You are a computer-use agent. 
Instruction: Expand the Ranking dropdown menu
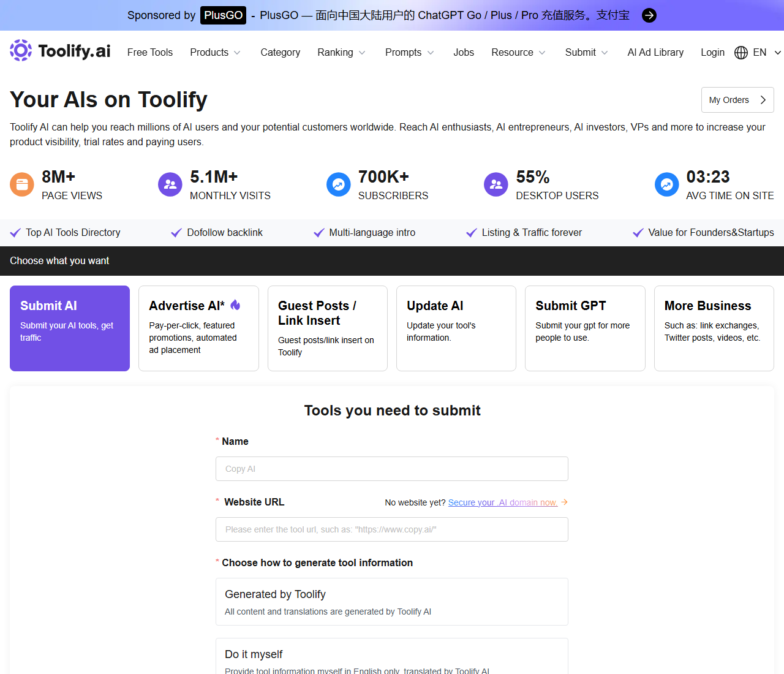pos(342,53)
